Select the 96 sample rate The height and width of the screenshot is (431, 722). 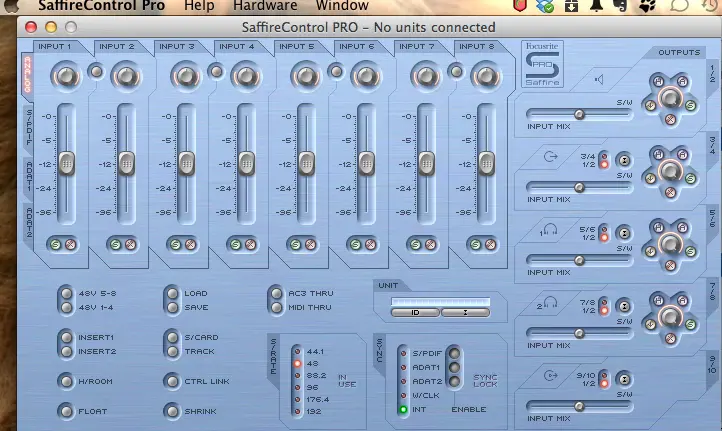[x=297, y=388]
